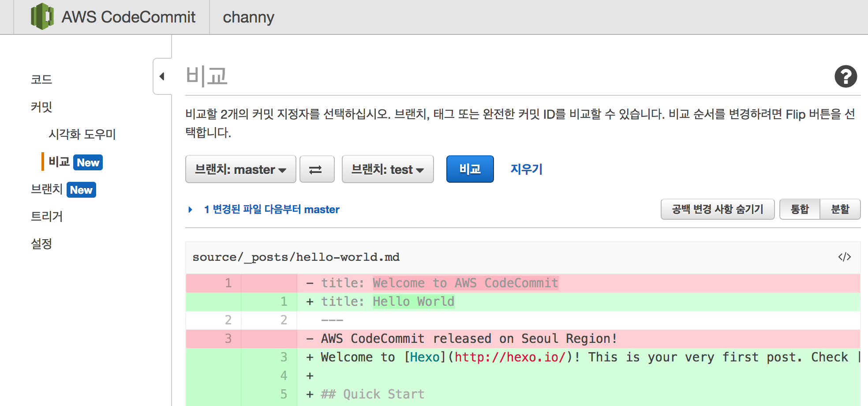Expand the changed files list triangle
868x406 pixels.
pyautogui.click(x=190, y=209)
